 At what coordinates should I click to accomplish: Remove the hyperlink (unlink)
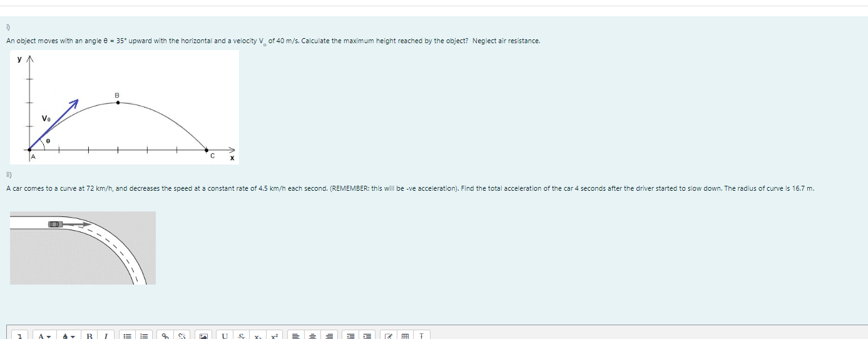click(182, 336)
